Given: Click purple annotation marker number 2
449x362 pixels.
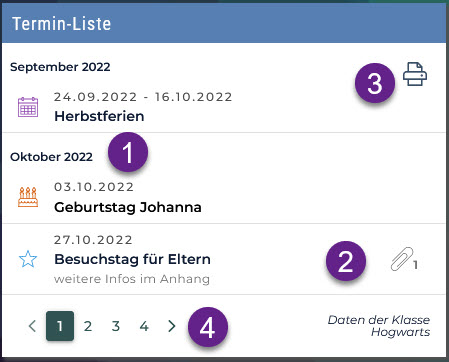Looking at the screenshot, I should (x=346, y=261).
